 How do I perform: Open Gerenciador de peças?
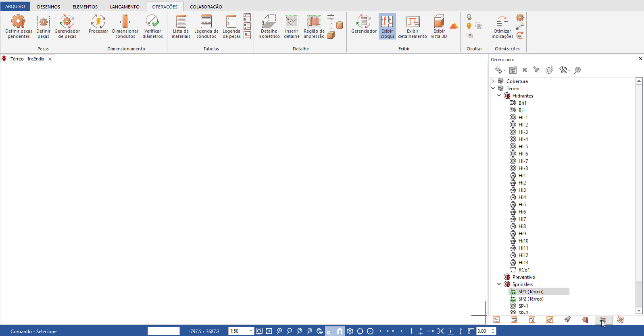click(67, 27)
